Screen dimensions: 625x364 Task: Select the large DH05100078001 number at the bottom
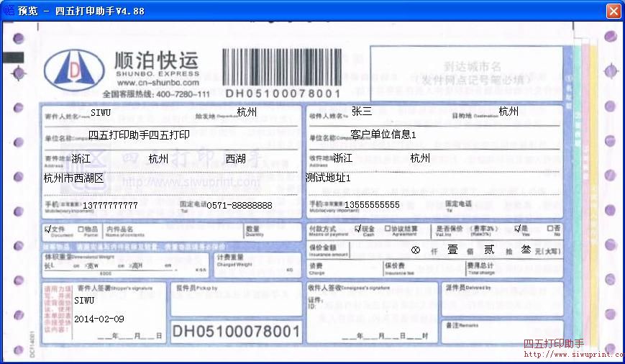[237, 332]
